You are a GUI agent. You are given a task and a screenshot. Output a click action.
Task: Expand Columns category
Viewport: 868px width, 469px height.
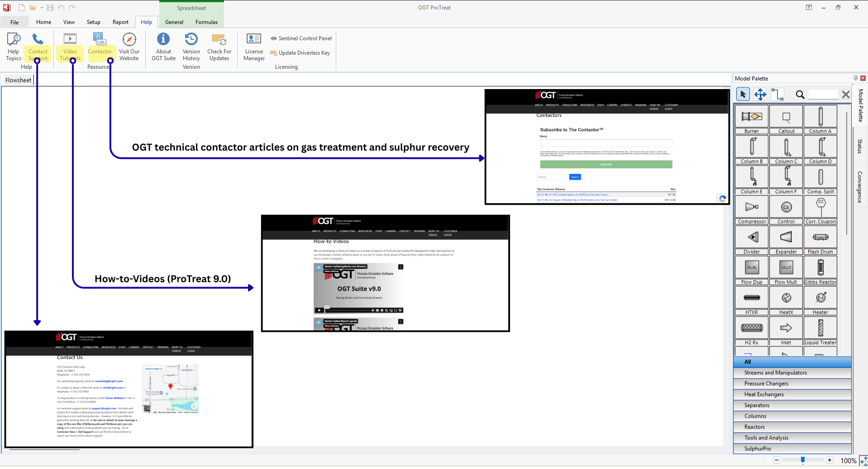[x=792, y=416]
